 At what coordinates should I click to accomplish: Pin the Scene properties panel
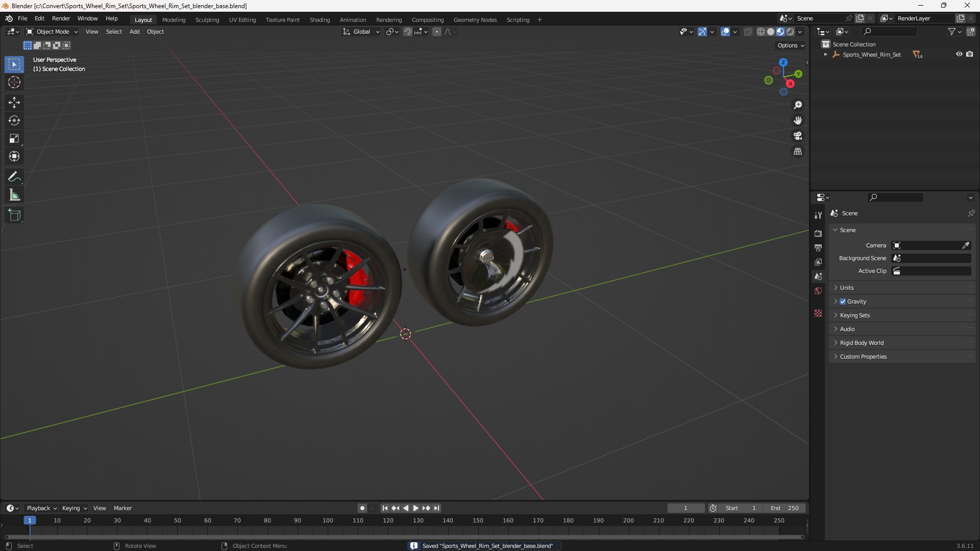pyautogui.click(x=971, y=213)
